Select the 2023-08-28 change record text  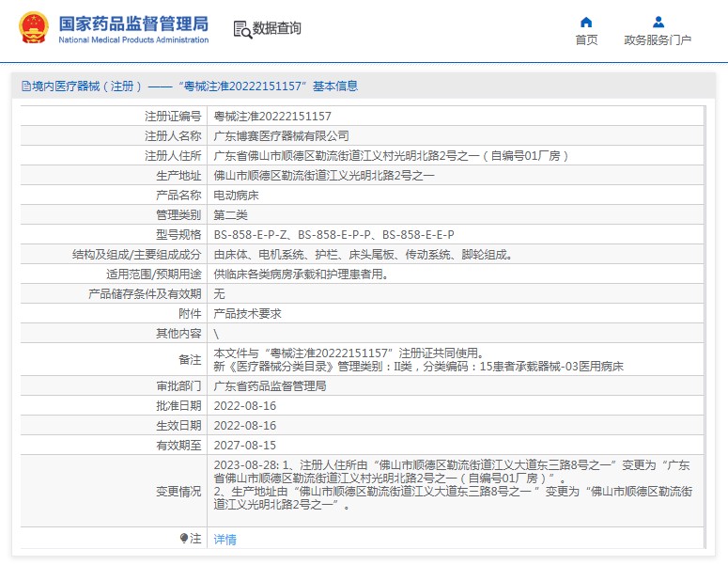453,484
